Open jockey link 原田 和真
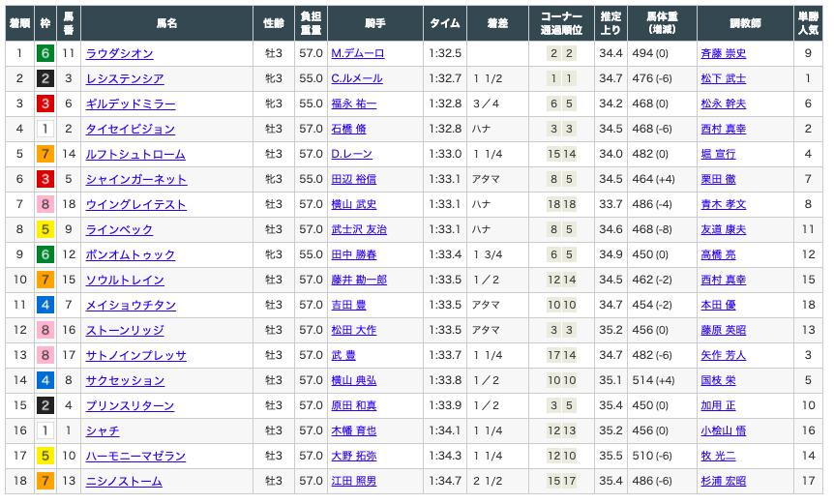 (354, 406)
